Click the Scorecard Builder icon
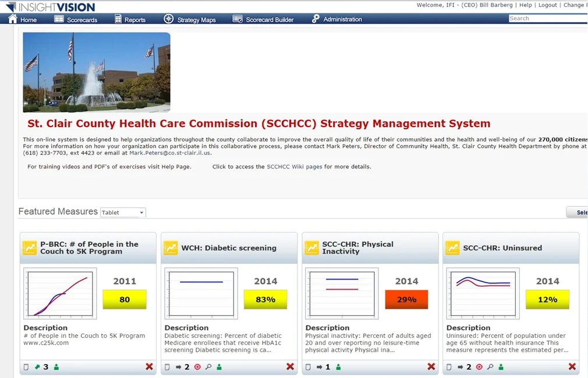The width and height of the screenshot is (588, 378). (x=238, y=19)
